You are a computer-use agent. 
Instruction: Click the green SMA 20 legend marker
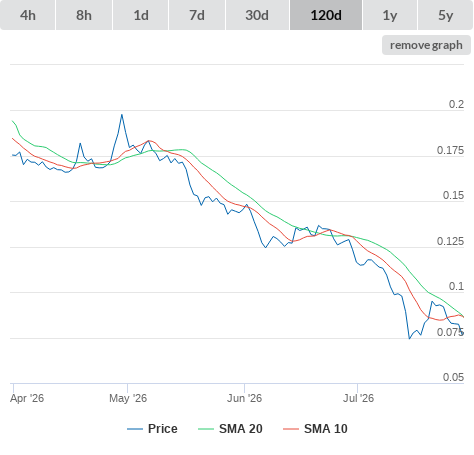(206, 429)
